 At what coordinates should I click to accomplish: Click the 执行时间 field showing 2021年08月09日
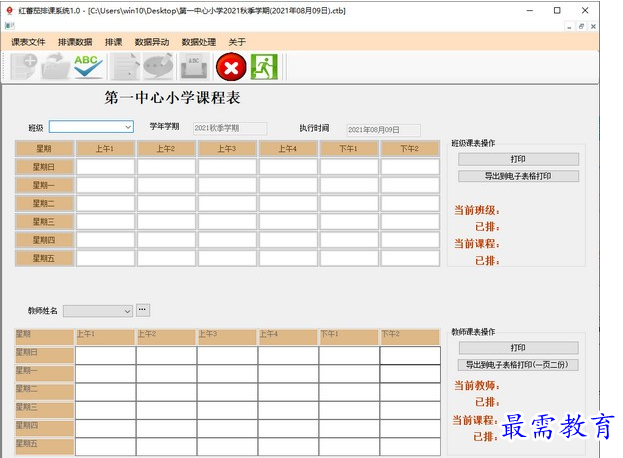tap(383, 130)
